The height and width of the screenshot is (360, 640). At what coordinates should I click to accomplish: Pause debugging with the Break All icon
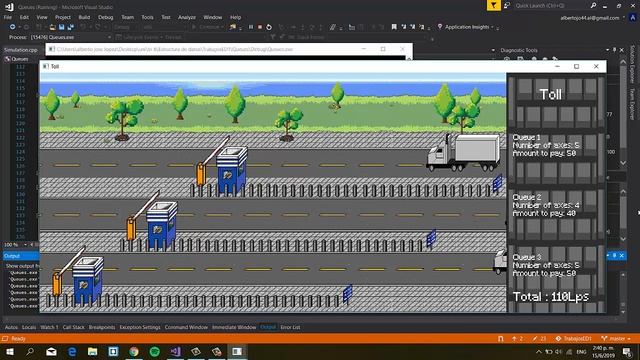pos(251,27)
